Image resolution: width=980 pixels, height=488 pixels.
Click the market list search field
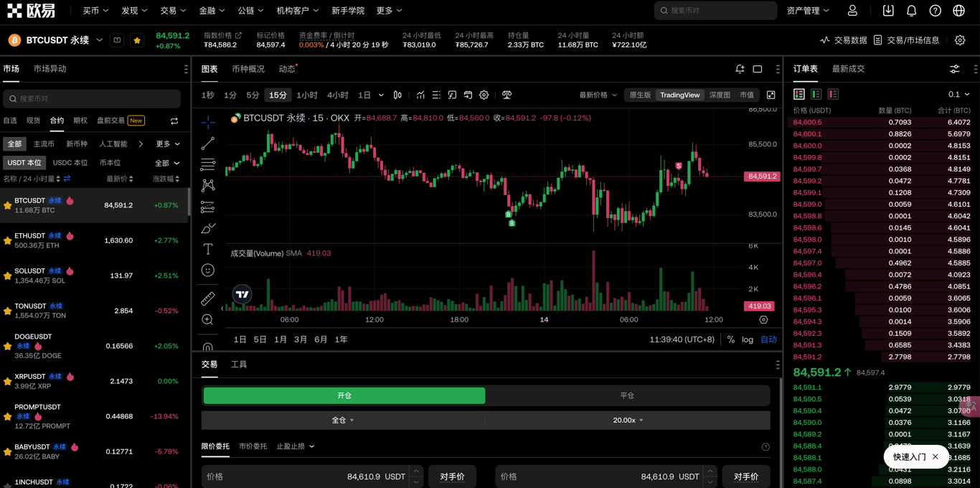92,98
